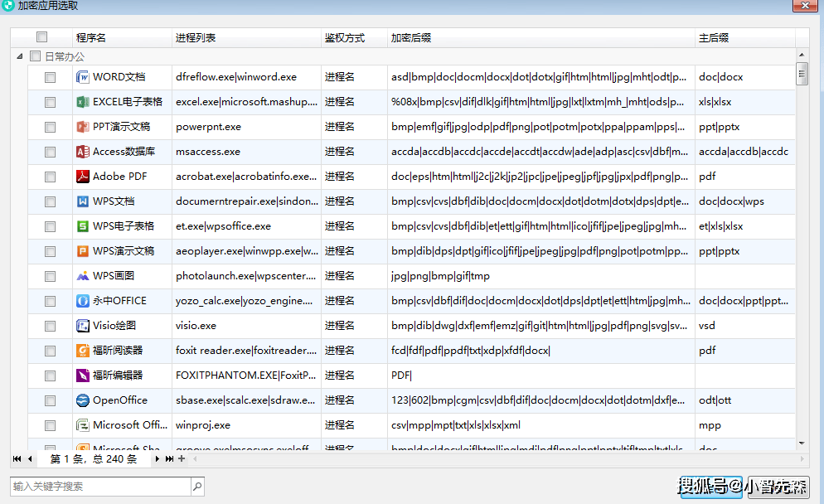This screenshot has height=504, width=824.
Task: Select the xls|xlsx main suffix cell
Action: click(x=745, y=102)
